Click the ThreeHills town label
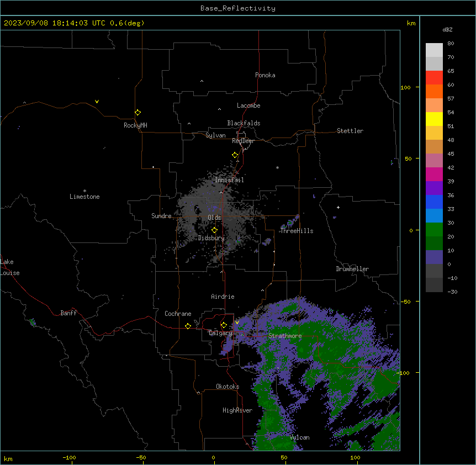The height and width of the screenshot is (465, 476). point(297,231)
